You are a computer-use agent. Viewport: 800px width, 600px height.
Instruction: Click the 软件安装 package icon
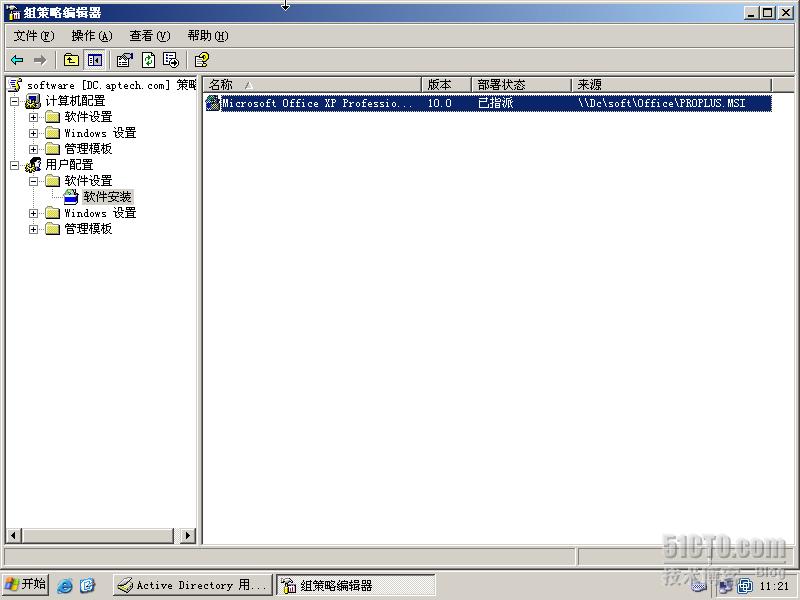[71, 196]
